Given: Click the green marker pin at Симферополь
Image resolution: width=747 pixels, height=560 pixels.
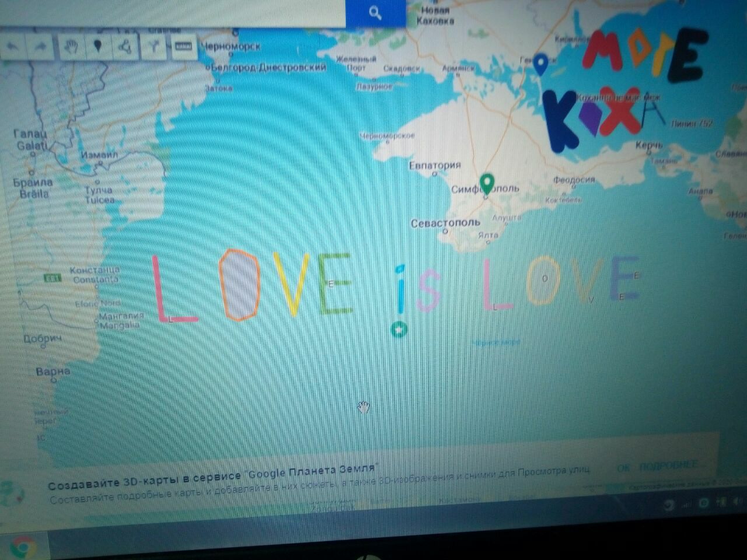Looking at the screenshot, I should point(487,184).
